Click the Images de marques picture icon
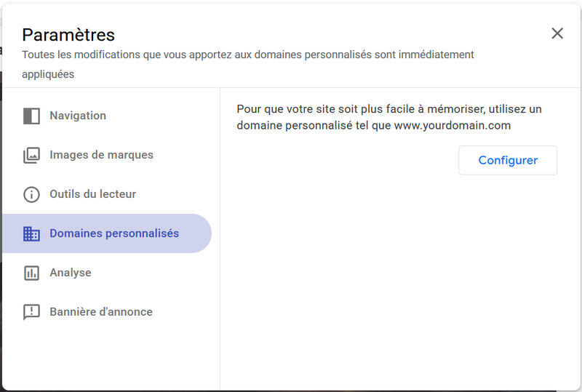 point(31,156)
